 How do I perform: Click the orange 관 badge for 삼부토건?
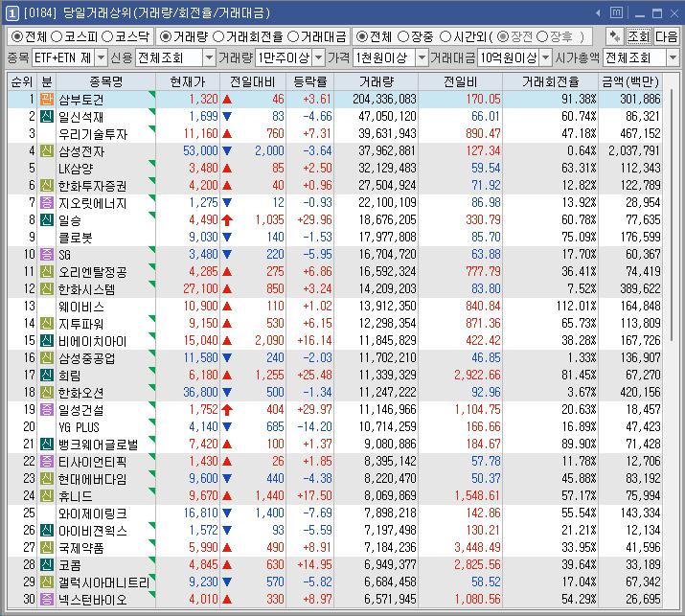coord(47,100)
